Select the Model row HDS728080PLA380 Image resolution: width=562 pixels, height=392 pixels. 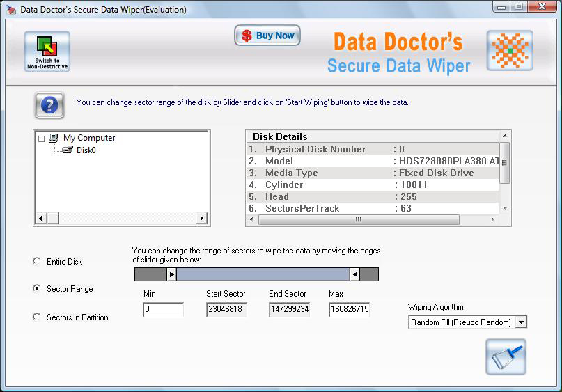click(373, 161)
